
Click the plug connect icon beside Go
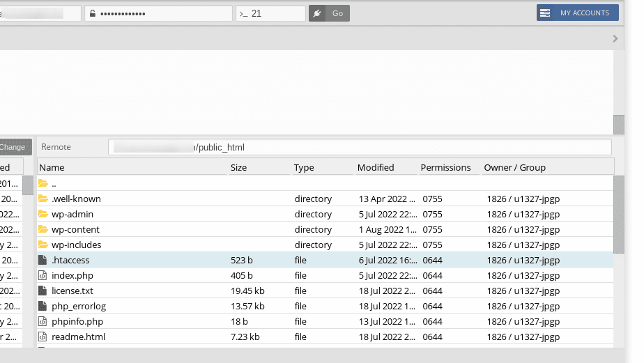click(317, 13)
